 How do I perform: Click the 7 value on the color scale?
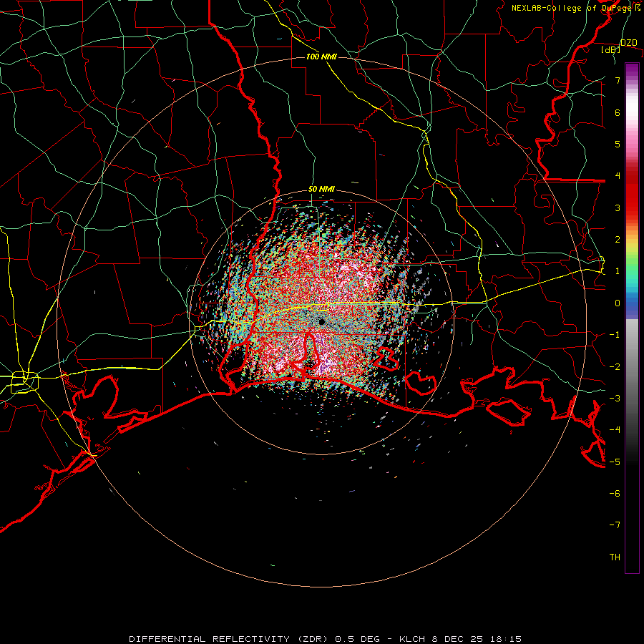tap(618, 80)
